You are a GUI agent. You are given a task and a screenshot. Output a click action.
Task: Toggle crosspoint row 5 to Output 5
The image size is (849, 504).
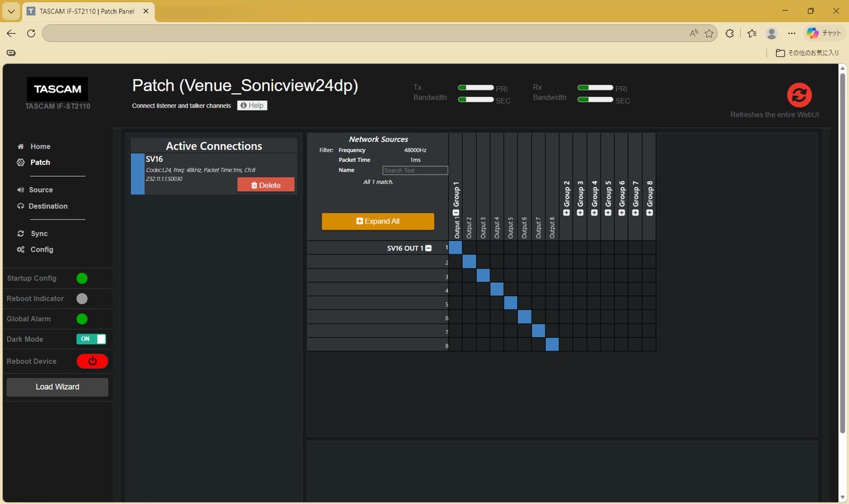pos(511,303)
